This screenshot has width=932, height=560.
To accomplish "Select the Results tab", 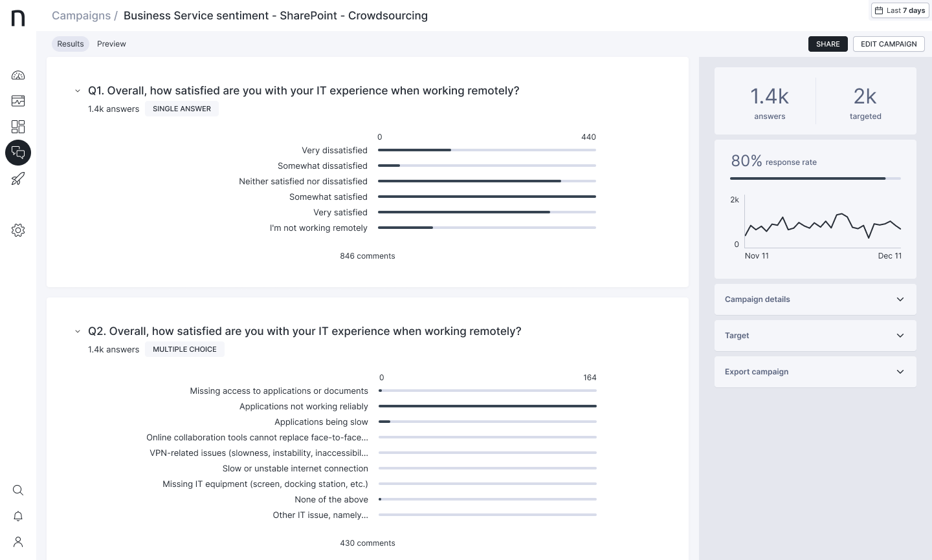I will (71, 44).
